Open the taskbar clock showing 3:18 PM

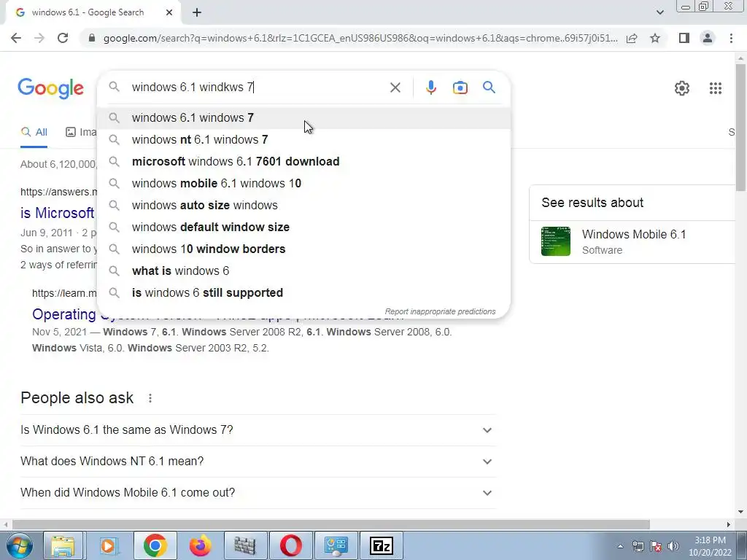[710, 546]
